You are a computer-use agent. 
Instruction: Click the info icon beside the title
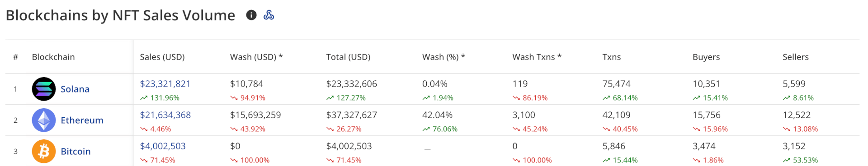tap(251, 15)
